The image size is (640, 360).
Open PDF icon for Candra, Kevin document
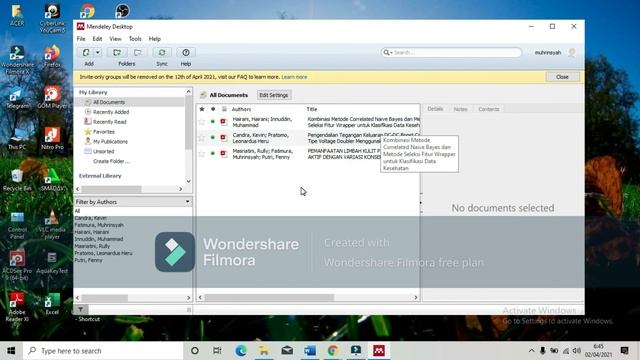tap(224, 138)
